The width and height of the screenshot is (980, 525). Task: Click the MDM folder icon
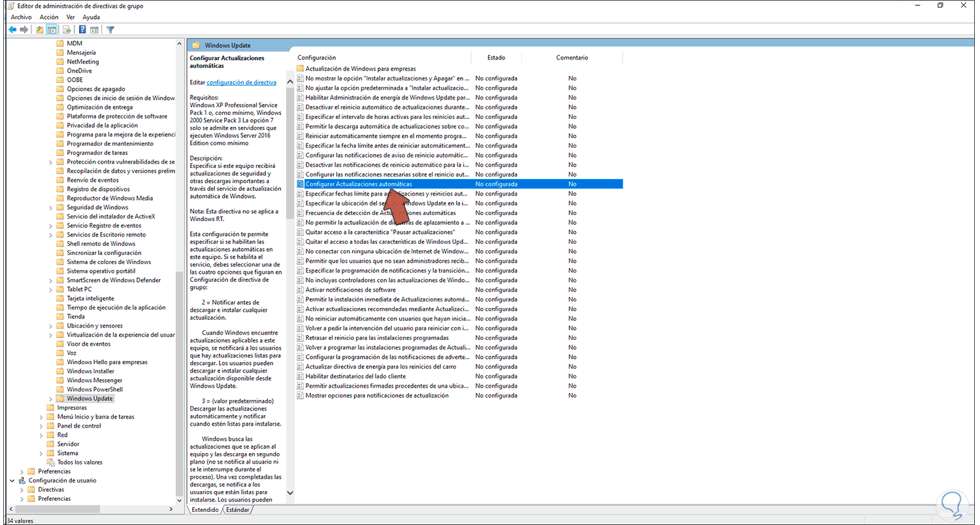point(59,43)
